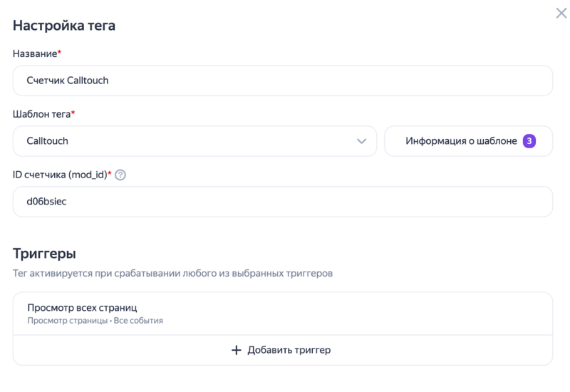Viewport: 570px width, 392px height.
Task: Click the plus icon for adding trigger
Action: [237, 350]
